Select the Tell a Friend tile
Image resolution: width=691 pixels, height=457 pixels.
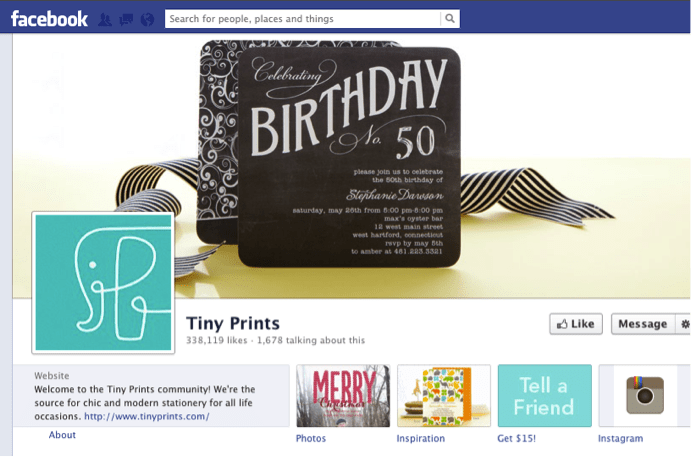coord(545,395)
